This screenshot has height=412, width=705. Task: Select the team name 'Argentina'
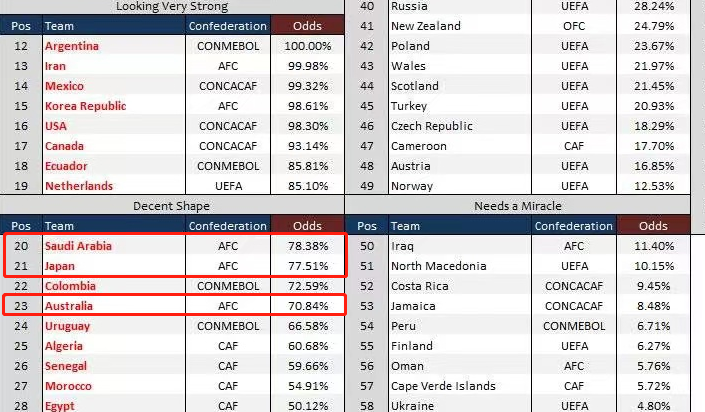tap(71, 46)
